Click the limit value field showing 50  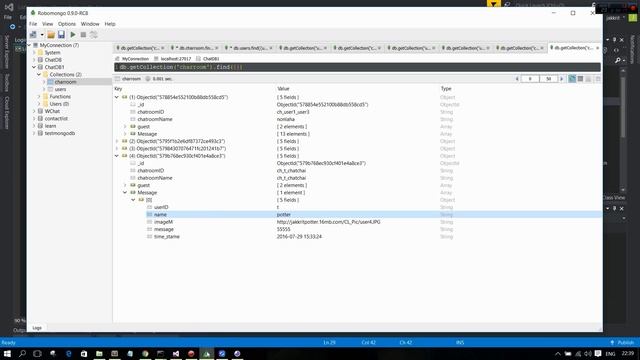(x=549, y=79)
